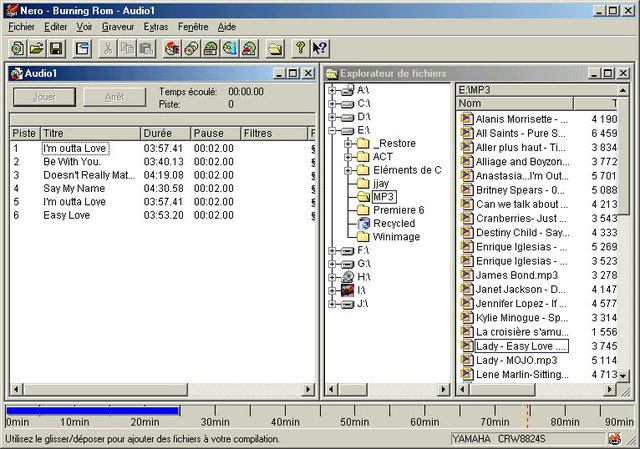Image resolution: width=640 pixels, height=449 pixels.
Task: Select track 2 Be With You.
Action: pos(72,162)
